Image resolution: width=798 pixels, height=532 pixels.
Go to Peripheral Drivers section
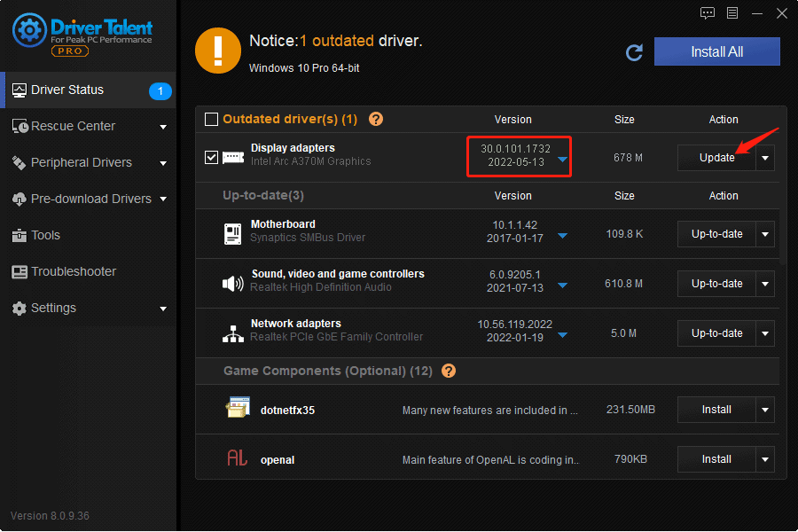click(x=88, y=163)
